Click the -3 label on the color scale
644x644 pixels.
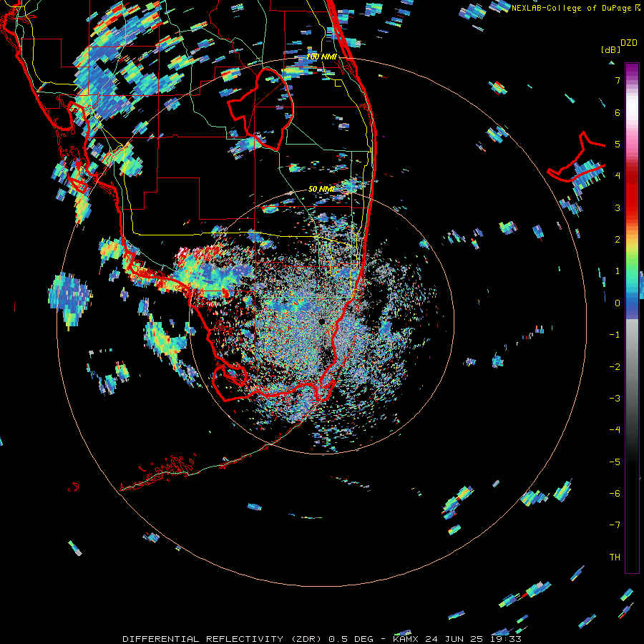(x=615, y=398)
